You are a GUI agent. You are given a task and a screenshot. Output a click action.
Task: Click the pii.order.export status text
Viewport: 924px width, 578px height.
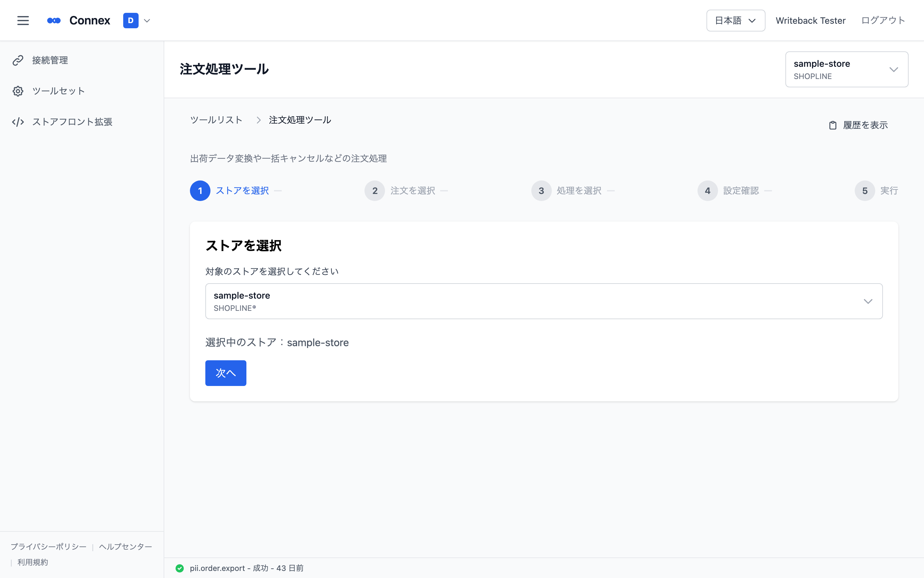(x=247, y=568)
